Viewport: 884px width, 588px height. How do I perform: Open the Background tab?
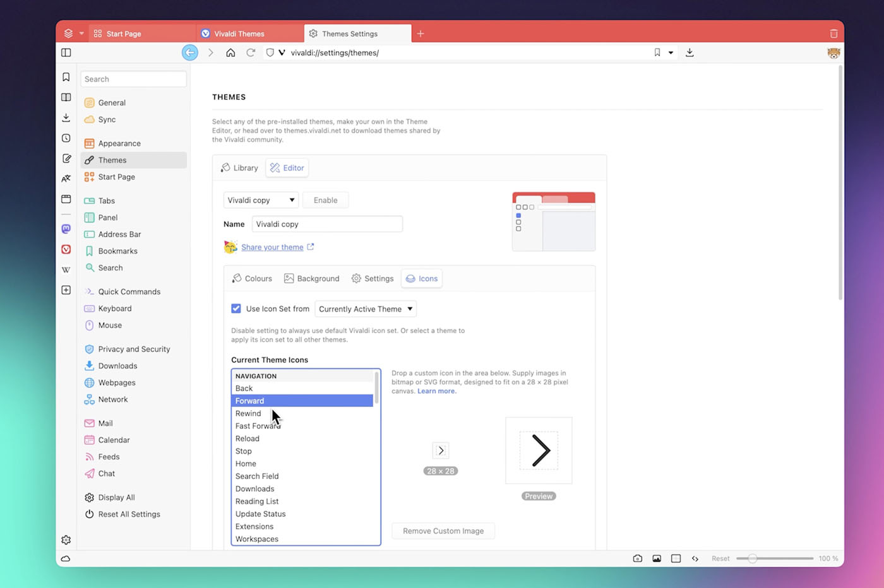tap(312, 278)
